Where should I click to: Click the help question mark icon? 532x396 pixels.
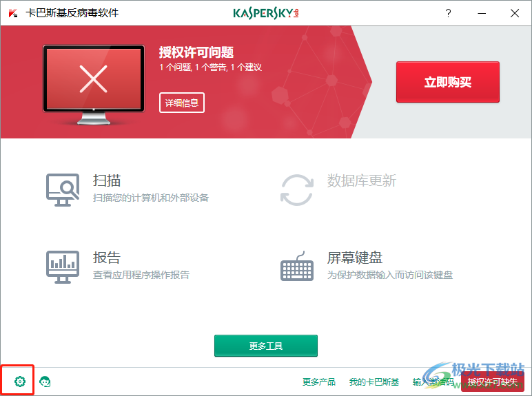pos(448,13)
